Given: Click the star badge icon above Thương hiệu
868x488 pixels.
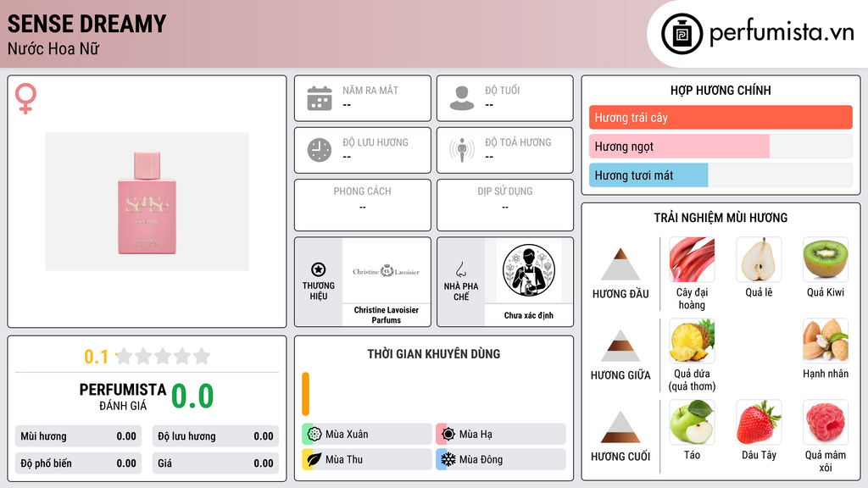Looking at the screenshot, I should [x=319, y=269].
